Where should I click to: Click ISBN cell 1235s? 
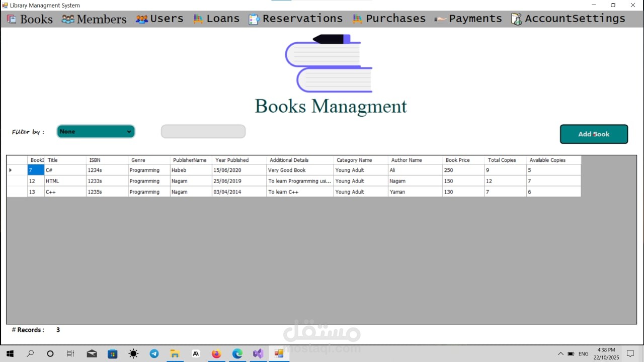click(107, 192)
